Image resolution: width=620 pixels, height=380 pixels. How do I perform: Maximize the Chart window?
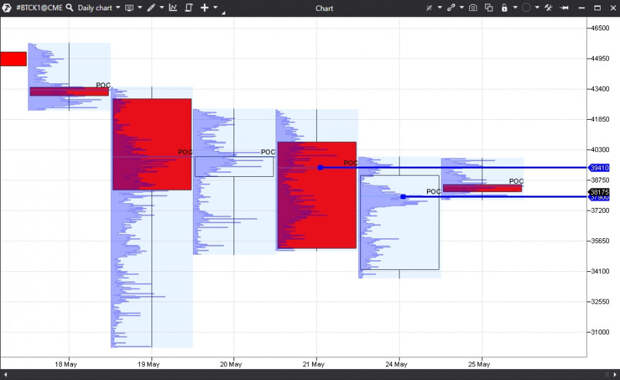pos(597,8)
